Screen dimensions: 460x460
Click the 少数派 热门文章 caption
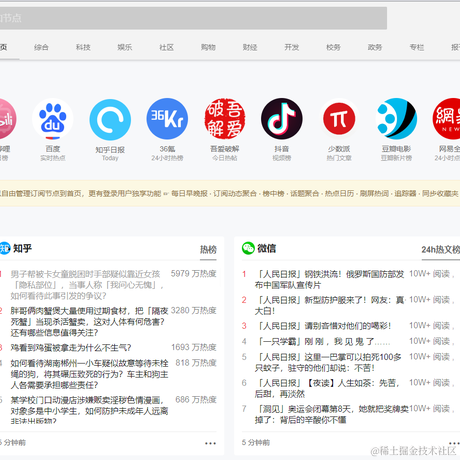(x=339, y=158)
